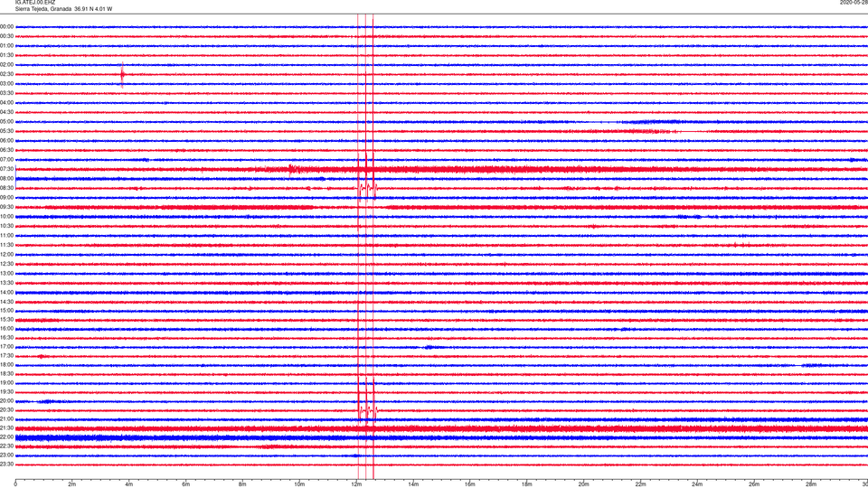
Task: Select the 22:00 trace time label
Action: click(6, 437)
